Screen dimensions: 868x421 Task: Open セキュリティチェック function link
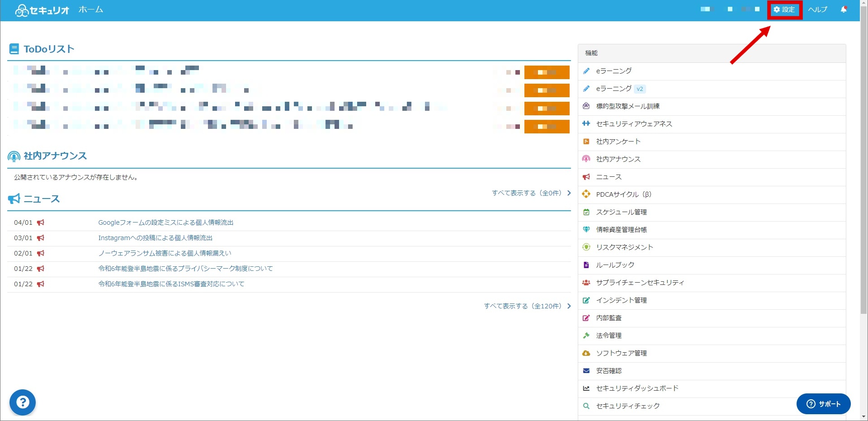(x=628, y=406)
